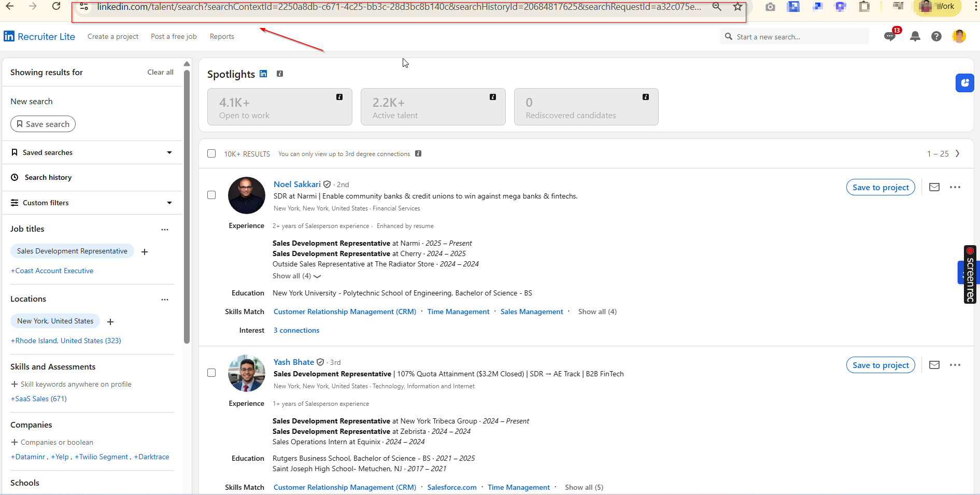Open the messages icon with 13 notifications
This screenshot has height=495, width=980.
click(890, 36)
